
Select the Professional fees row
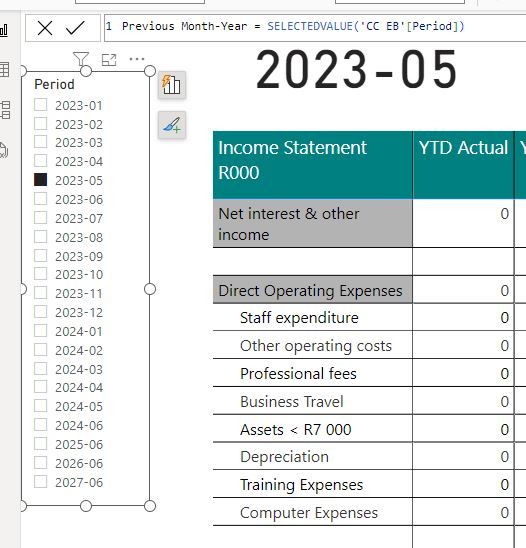click(x=312, y=373)
